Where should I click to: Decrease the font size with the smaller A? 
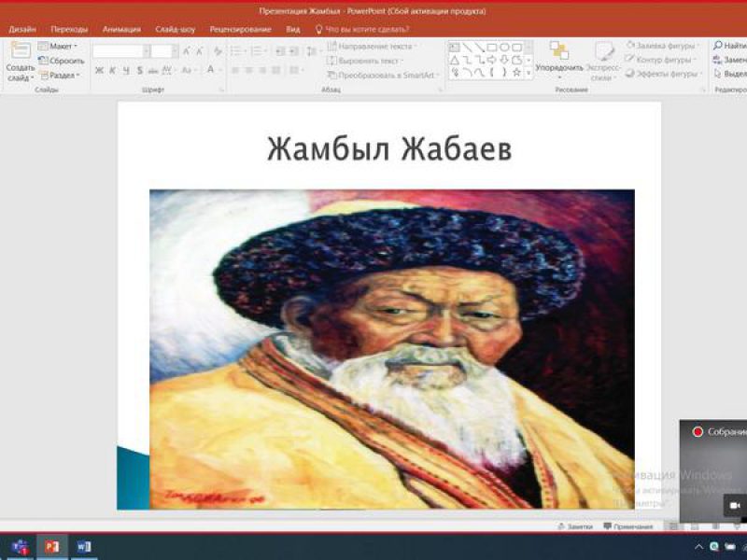(199, 51)
